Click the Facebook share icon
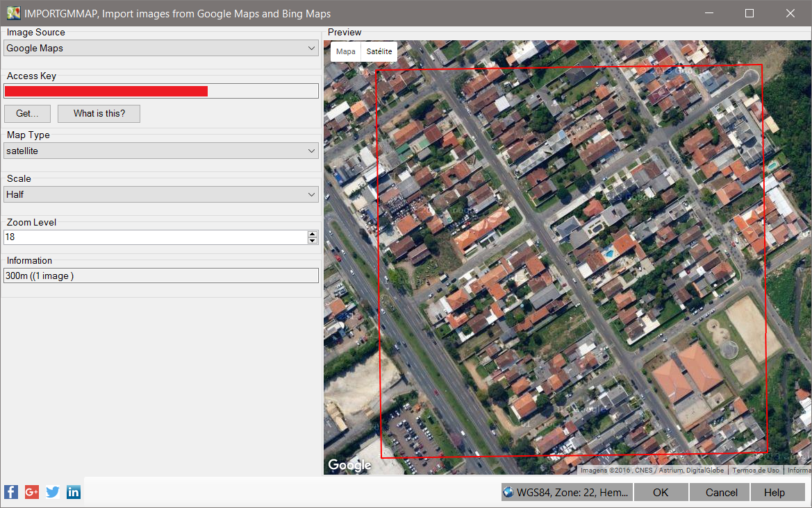This screenshot has width=812, height=508. (x=11, y=492)
